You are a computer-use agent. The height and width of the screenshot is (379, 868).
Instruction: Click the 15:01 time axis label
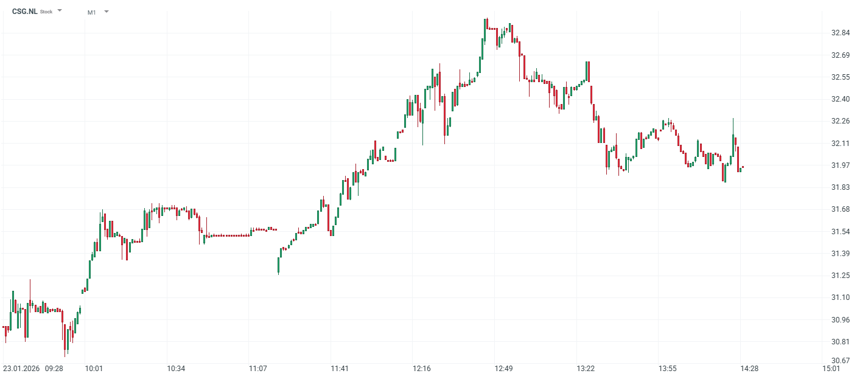point(831,369)
